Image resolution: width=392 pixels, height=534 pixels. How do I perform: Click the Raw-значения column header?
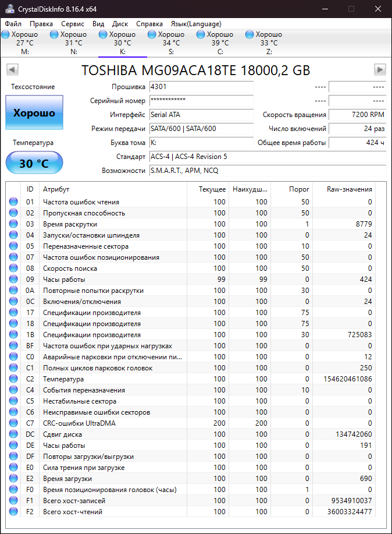344,189
